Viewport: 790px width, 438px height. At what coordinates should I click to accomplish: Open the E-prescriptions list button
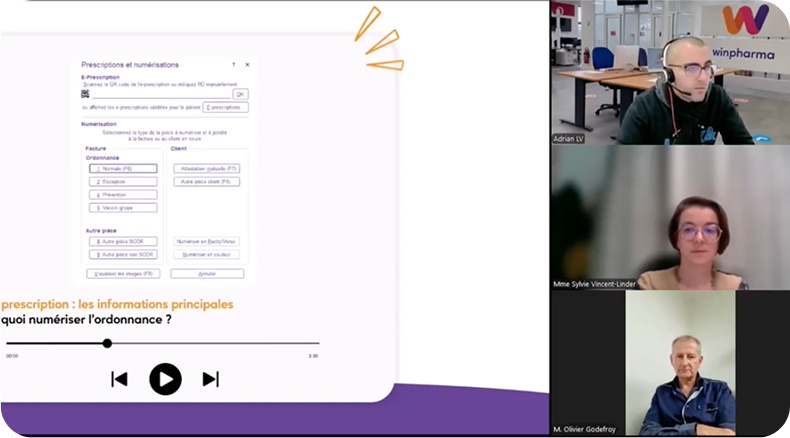click(225, 107)
